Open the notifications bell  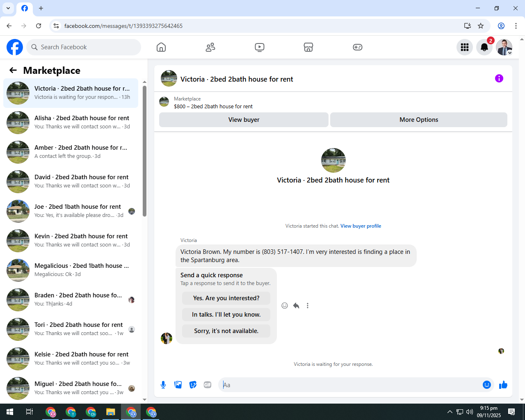tap(484, 47)
